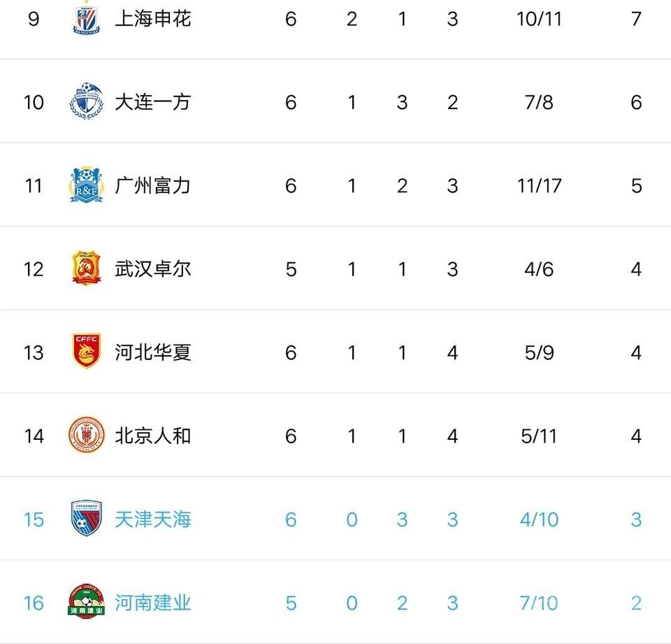Click the 11/17 goals figure

point(539,185)
